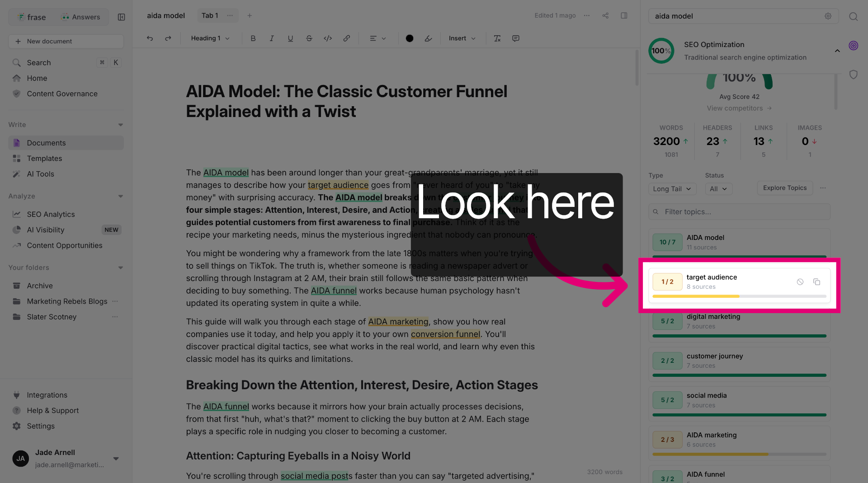Open the Heading 1 style dropdown

click(x=210, y=38)
